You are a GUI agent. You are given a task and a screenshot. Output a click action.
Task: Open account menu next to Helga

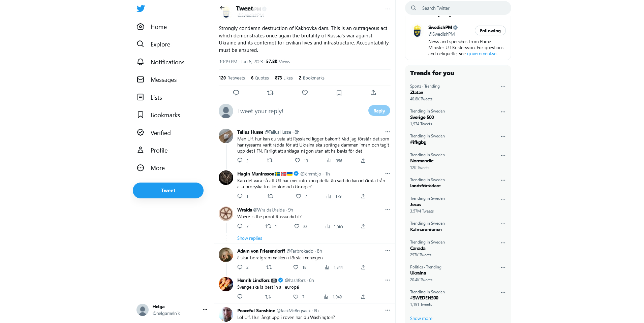205,310
